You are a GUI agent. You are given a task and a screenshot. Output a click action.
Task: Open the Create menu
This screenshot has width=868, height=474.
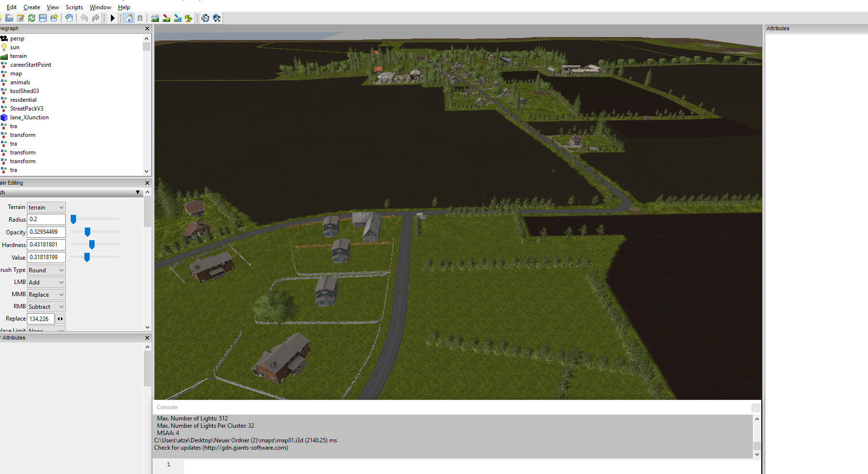(32, 7)
